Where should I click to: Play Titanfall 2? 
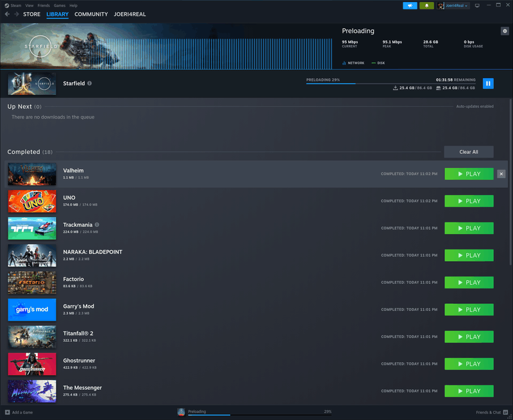point(469,337)
